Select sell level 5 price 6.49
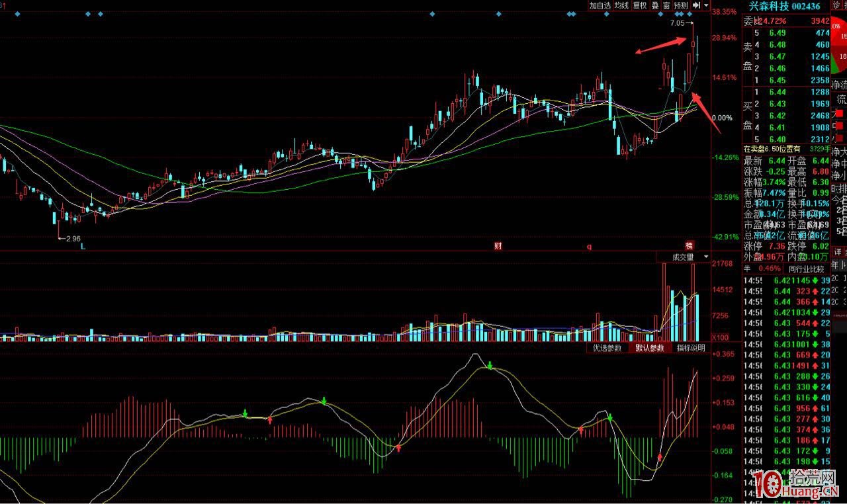 778,33
